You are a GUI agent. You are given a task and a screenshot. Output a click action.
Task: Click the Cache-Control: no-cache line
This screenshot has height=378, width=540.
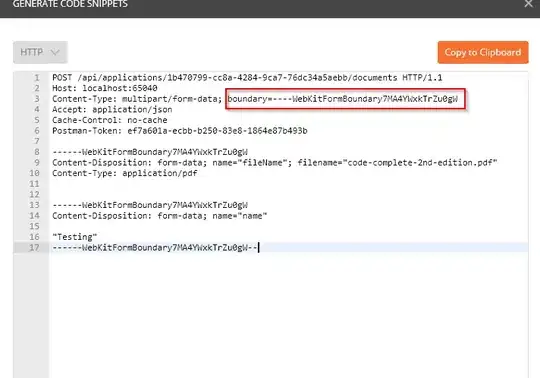[110, 120]
